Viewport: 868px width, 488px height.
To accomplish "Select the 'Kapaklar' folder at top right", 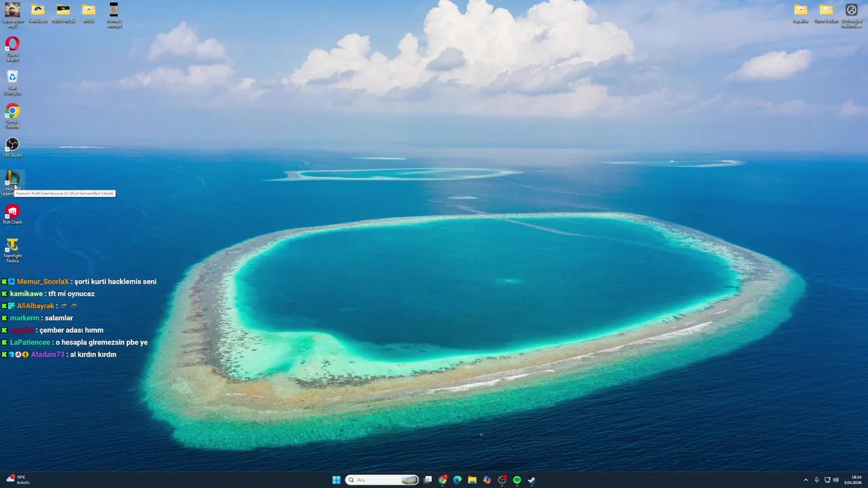I will tap(801, 13).
